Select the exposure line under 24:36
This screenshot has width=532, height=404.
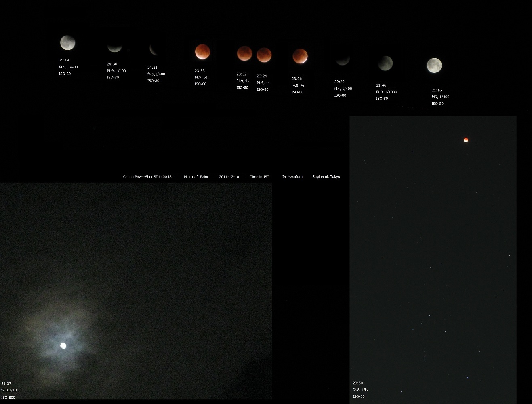click(116, 71)
